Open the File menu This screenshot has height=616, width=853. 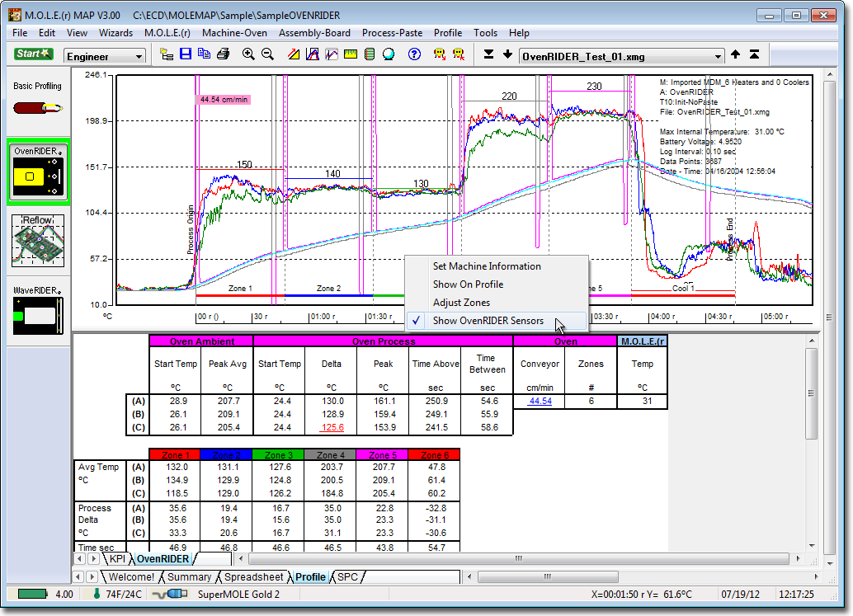(20, 33)
